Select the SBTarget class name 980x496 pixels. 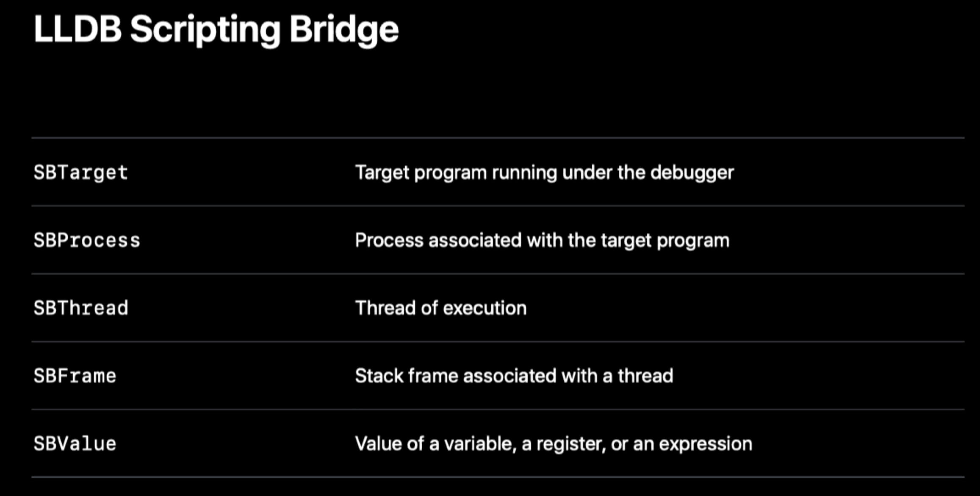click(80, 173)
